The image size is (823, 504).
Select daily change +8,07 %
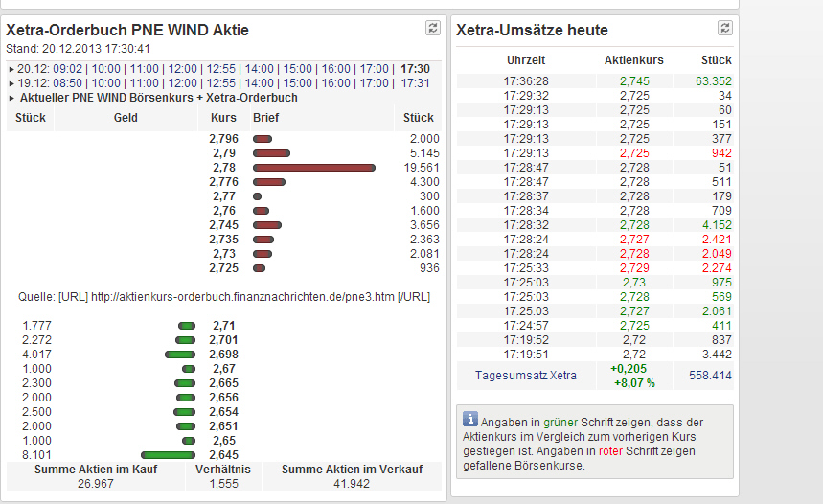[634, 382]
